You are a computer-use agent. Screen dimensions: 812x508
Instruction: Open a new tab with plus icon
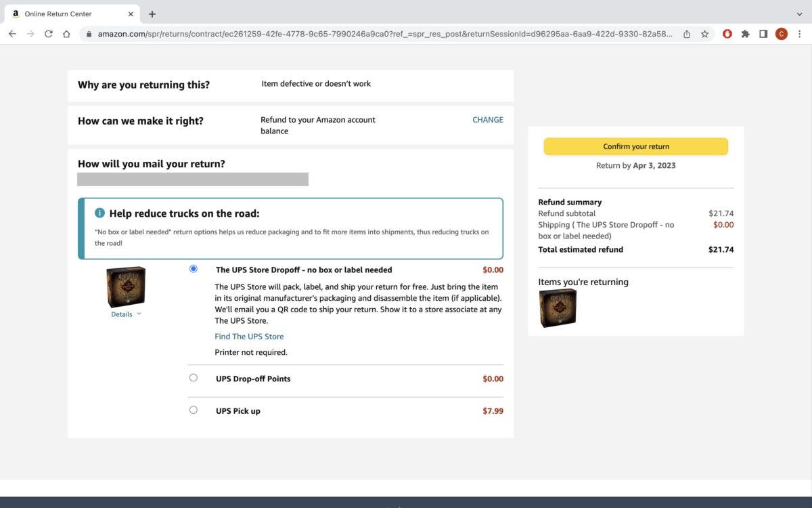[152, 14]
